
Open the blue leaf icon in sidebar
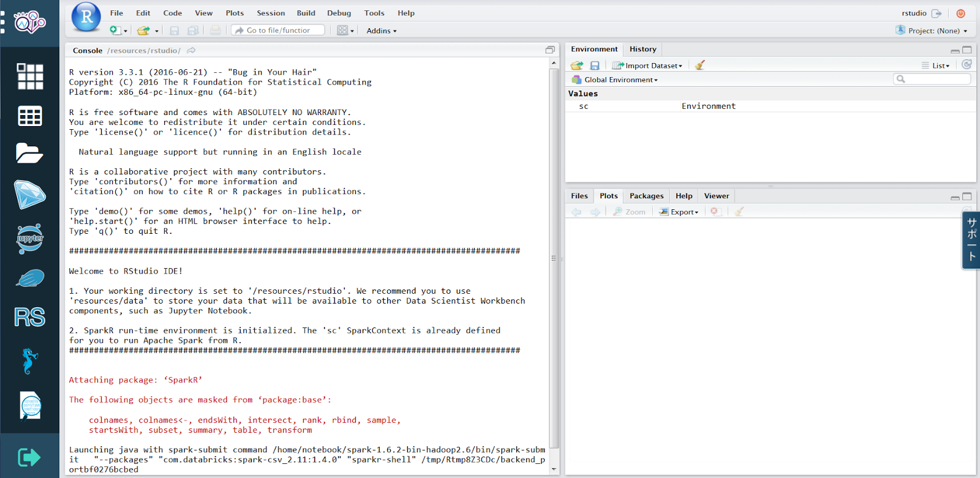30,278
